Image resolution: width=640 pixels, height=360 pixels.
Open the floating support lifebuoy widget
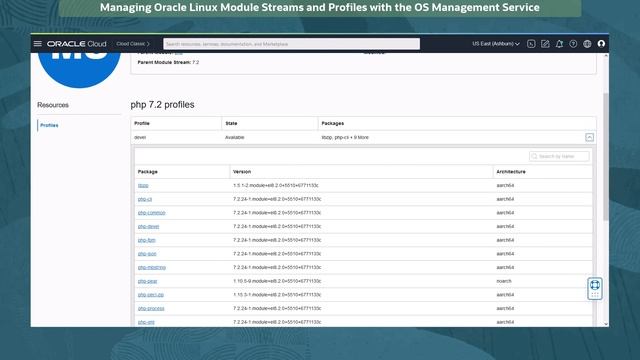[595, 288]
